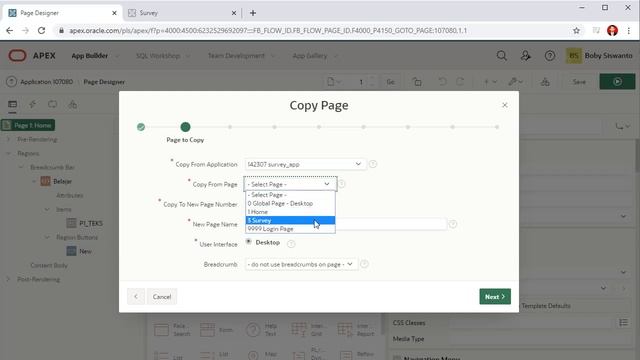640x360 pixels.
Task: Open help for Copy From Application
Action: 373,164
